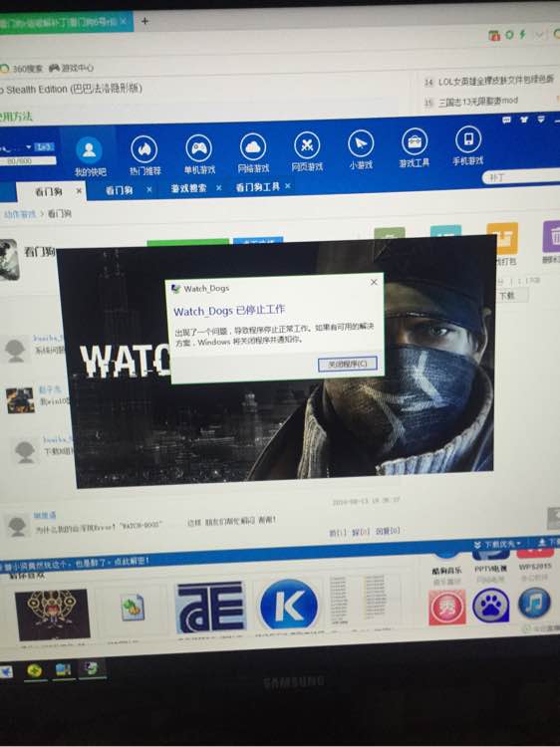The image size is (560, 747).
Task: Click the file-with-arrows icon thumbnail
Action: pyautogui.click(x=132, y=607)
